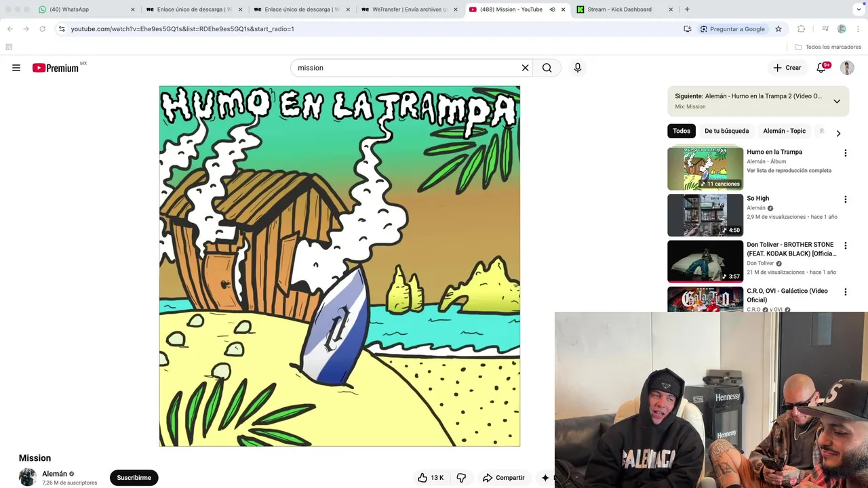Dislike the Mission video
This screenshot has height=488, width=868.
[461, 478]
